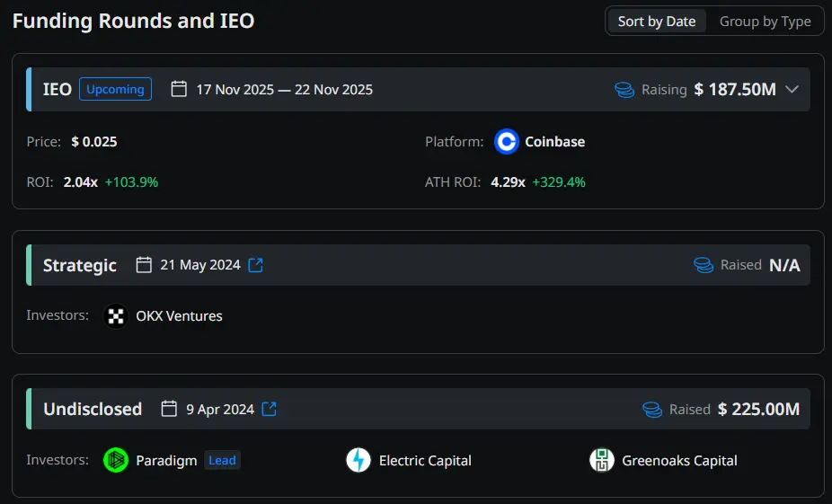832x504 pixels.
Task: Click the calendar icon in IEO row
Action: pyautogui.click(x=179, y=89)
